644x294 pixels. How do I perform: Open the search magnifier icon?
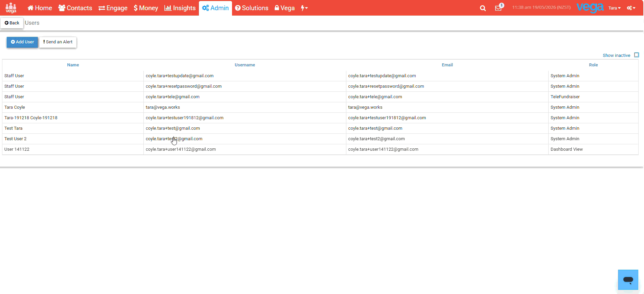[483, 8]
